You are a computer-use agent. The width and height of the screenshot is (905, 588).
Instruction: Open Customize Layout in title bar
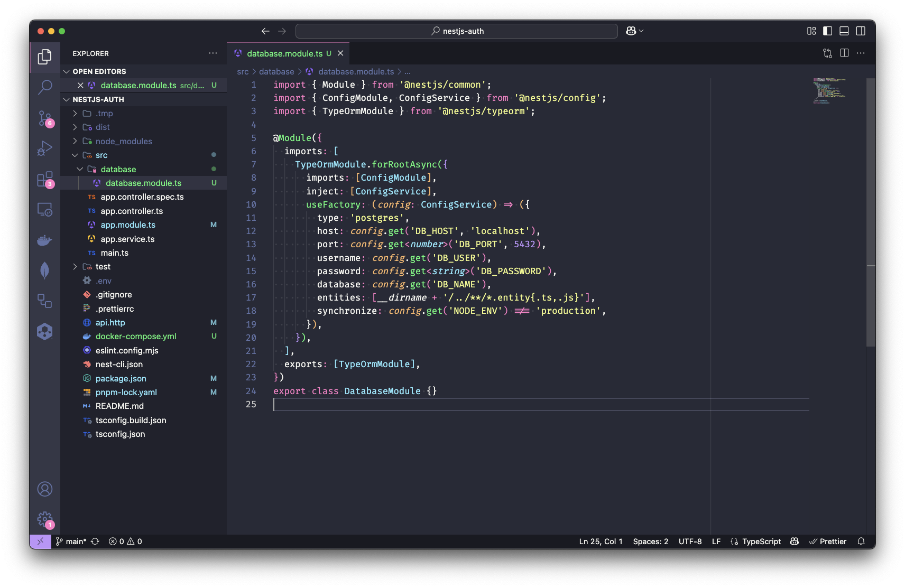[811, 31]
